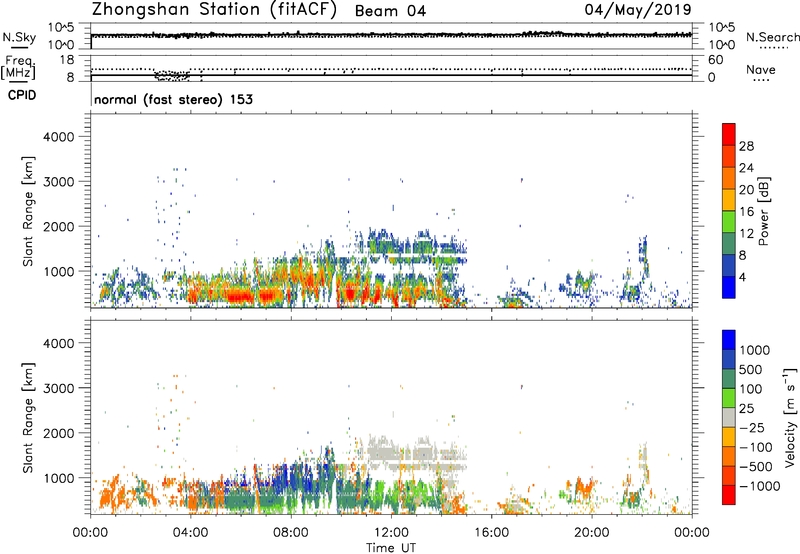The width and height of the screenshot is (800, 554).
Task: Click the red top segment of Power colorbar
Action: 729,134
